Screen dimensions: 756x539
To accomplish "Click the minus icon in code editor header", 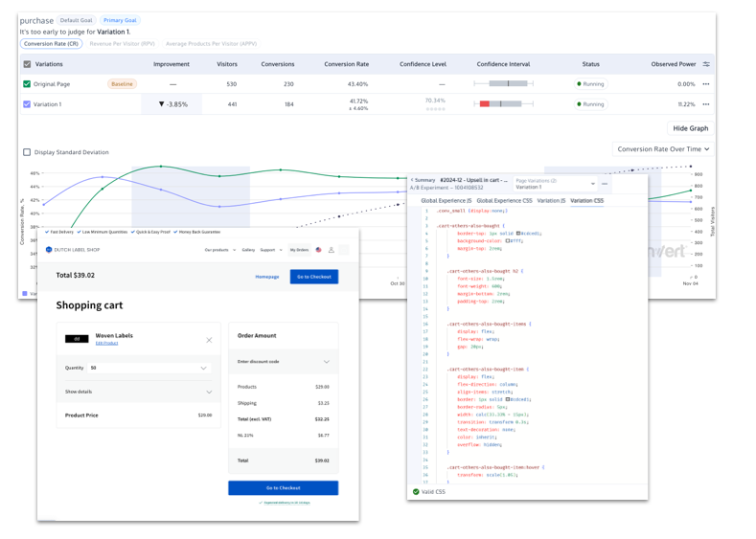I will [605, 184].
